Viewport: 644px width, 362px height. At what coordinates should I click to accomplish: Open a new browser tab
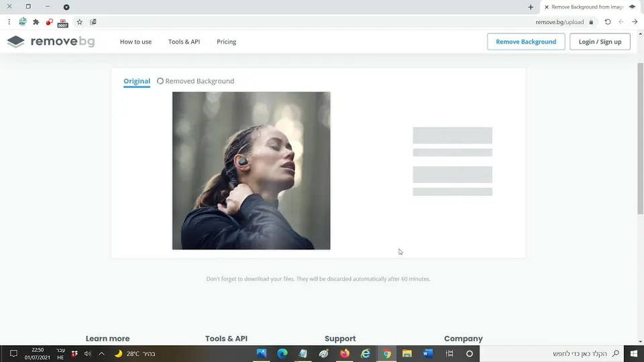point(531,7)
